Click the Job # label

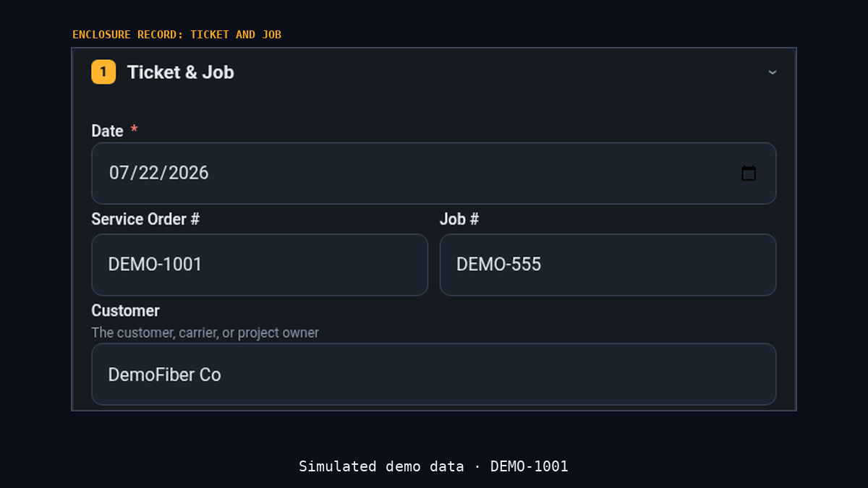459,219
